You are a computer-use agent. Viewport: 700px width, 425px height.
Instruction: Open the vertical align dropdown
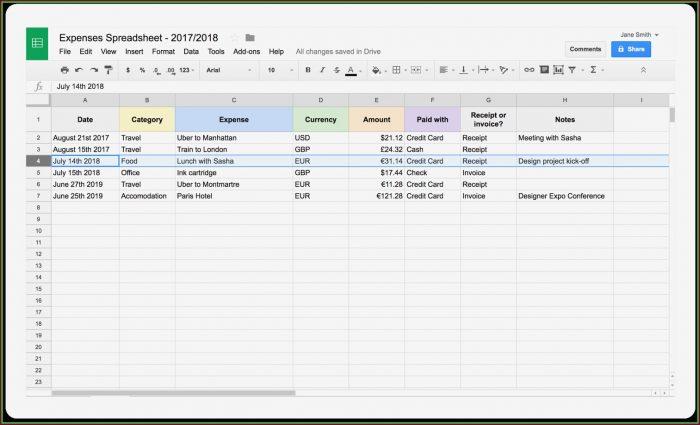point(467,70)
